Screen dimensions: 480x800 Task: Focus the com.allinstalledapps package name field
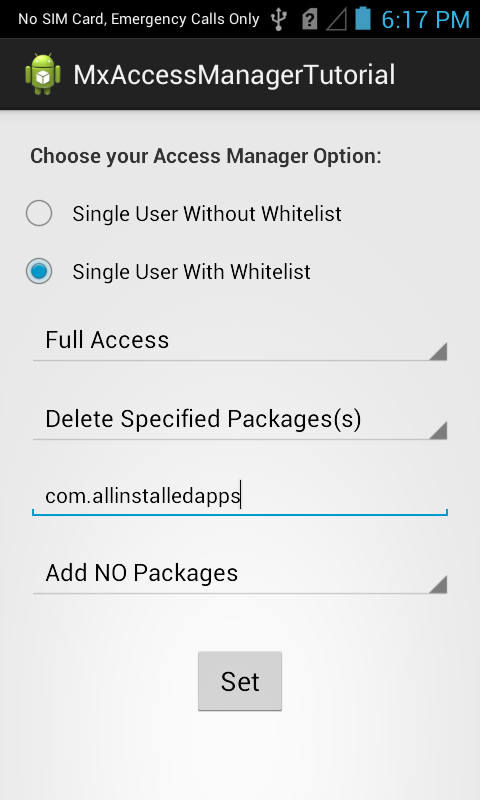pos(240,496)
